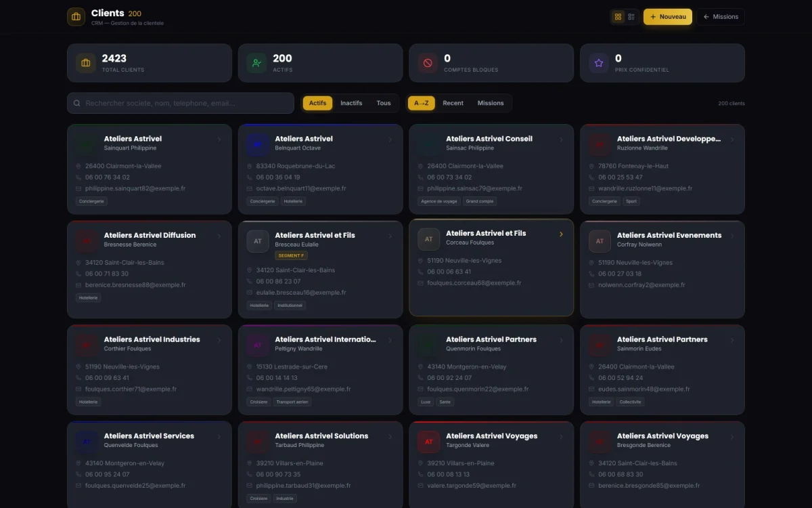Click the red AT avatar of Targonde Valere
The width and height of the screenshot is (812, 508).
point(428,442)
